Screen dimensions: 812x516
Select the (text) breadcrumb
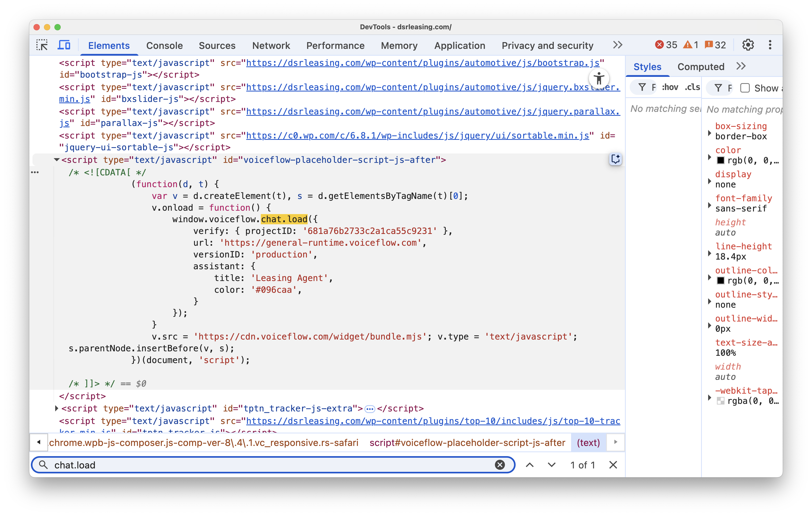point(588,443)
